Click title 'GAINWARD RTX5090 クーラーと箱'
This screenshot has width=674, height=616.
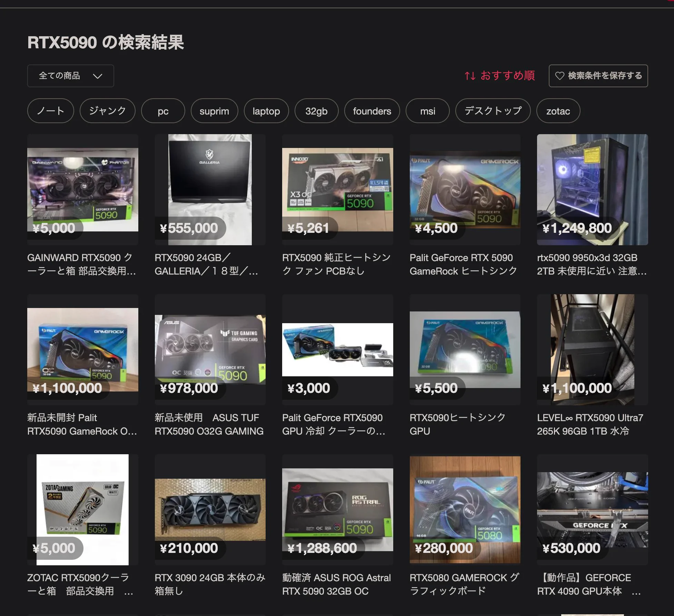[x=82, y=264]
